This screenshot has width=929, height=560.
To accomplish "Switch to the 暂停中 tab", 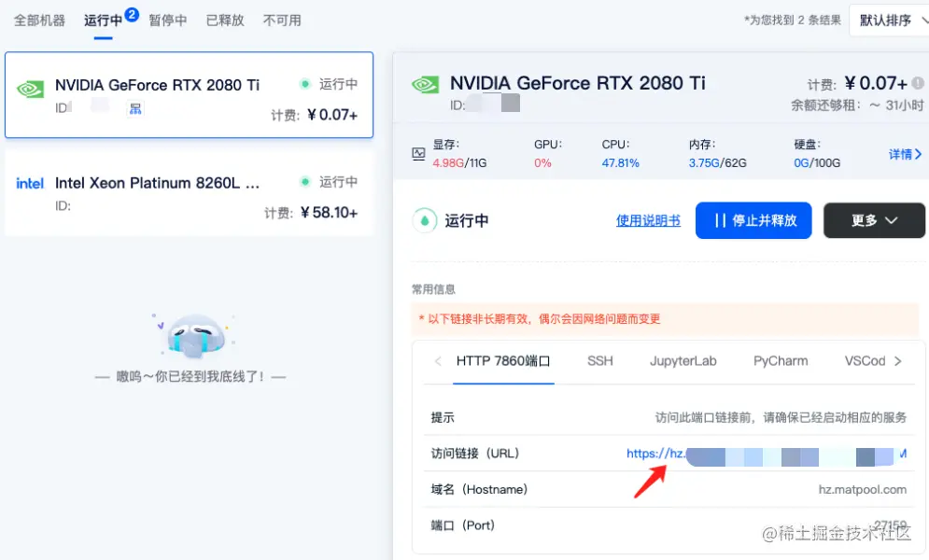I will 168,21.
